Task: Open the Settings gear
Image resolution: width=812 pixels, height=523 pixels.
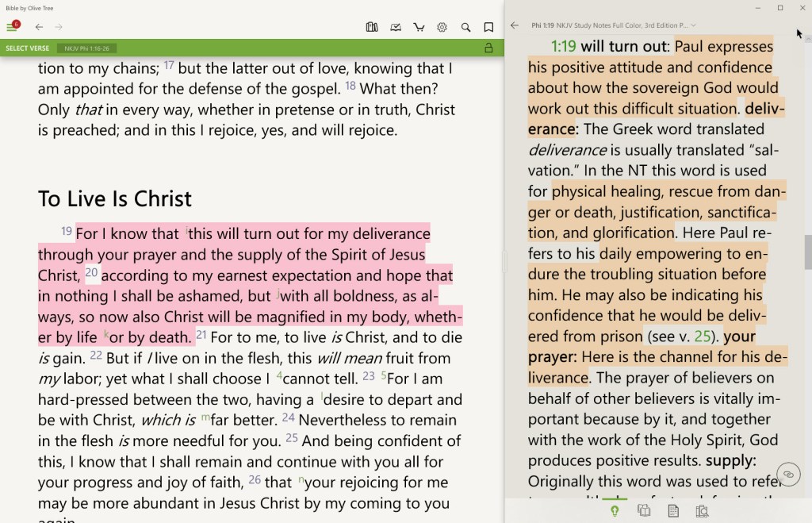Action: point(442,27)
